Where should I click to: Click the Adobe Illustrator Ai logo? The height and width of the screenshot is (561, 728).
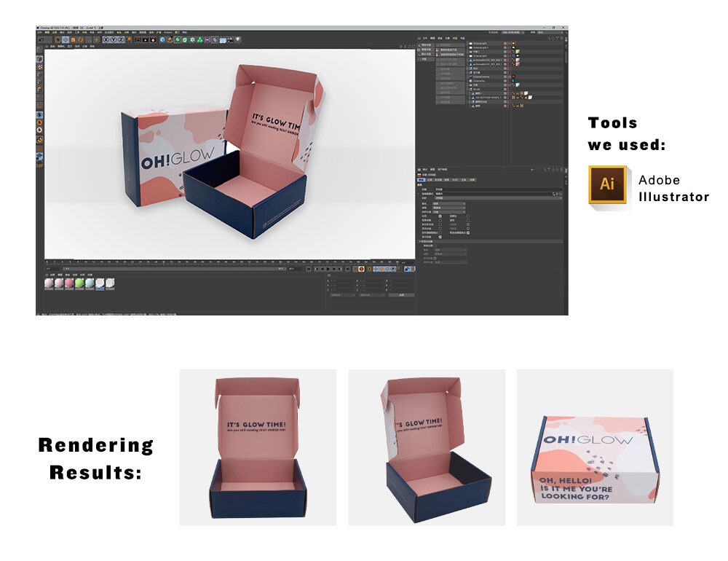click(606, 185)
